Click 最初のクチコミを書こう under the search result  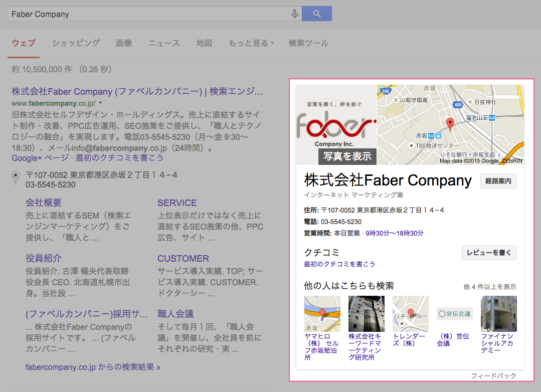point(119,158)
